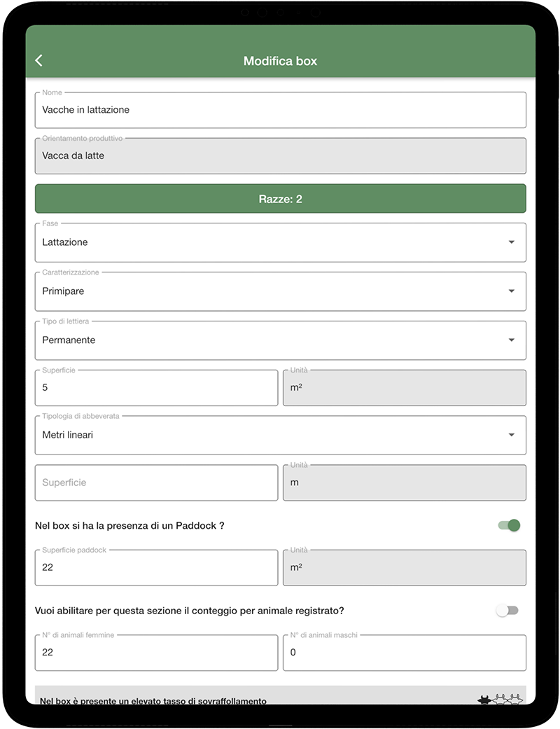560x729 pixels.
Task: Open the Fase selector showing Lattazione
Action: (x=280, y=242)
